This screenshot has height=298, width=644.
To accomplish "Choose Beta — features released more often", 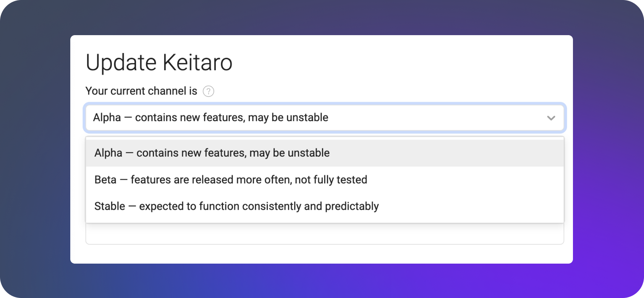I will 325,180.
